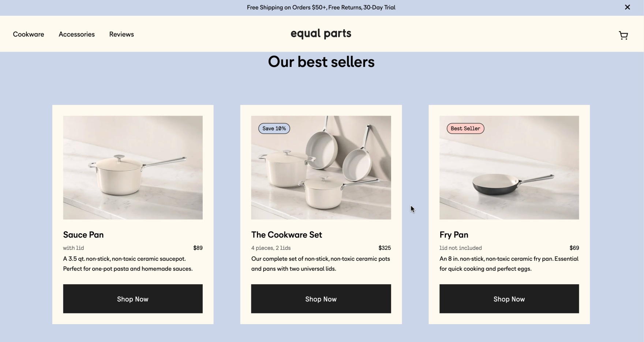Click Shop Now for Fry Pan
Image resolution: width=644 pixels, height=342 pixels.
509,299
